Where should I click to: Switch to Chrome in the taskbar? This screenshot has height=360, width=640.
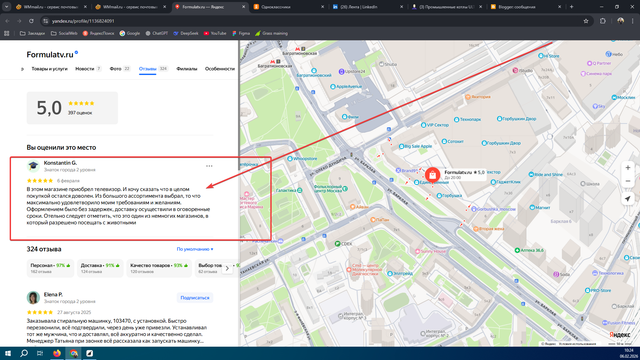73,353
